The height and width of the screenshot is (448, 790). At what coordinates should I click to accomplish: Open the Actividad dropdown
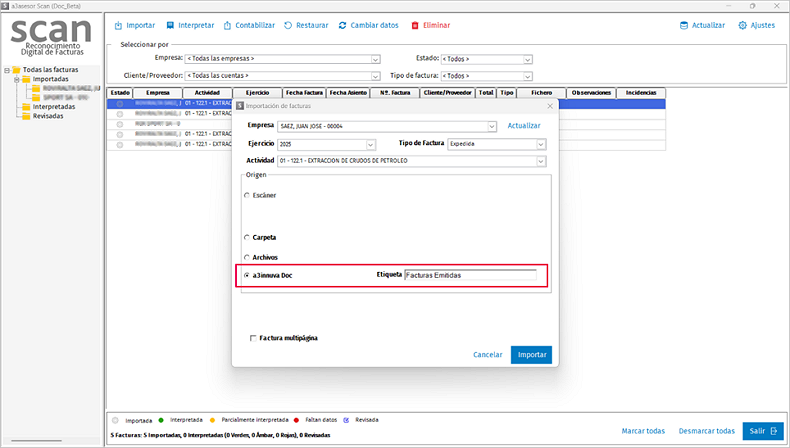(541, 161)
